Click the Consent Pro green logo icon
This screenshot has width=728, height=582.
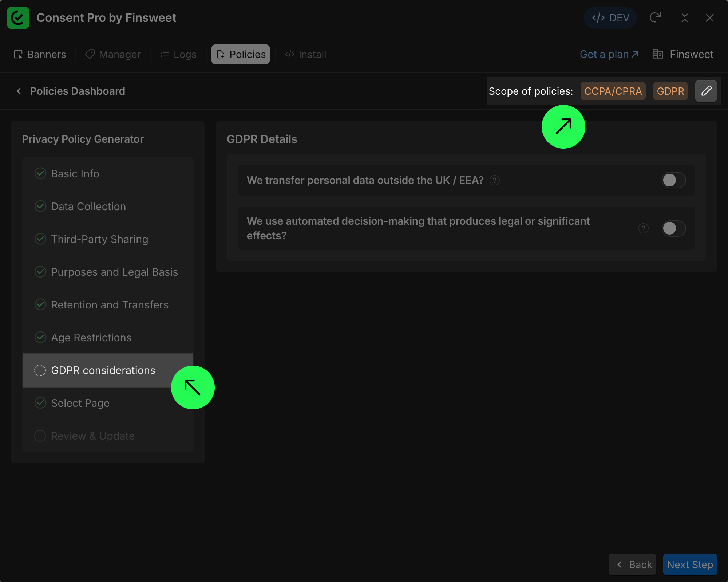[18, 18]
